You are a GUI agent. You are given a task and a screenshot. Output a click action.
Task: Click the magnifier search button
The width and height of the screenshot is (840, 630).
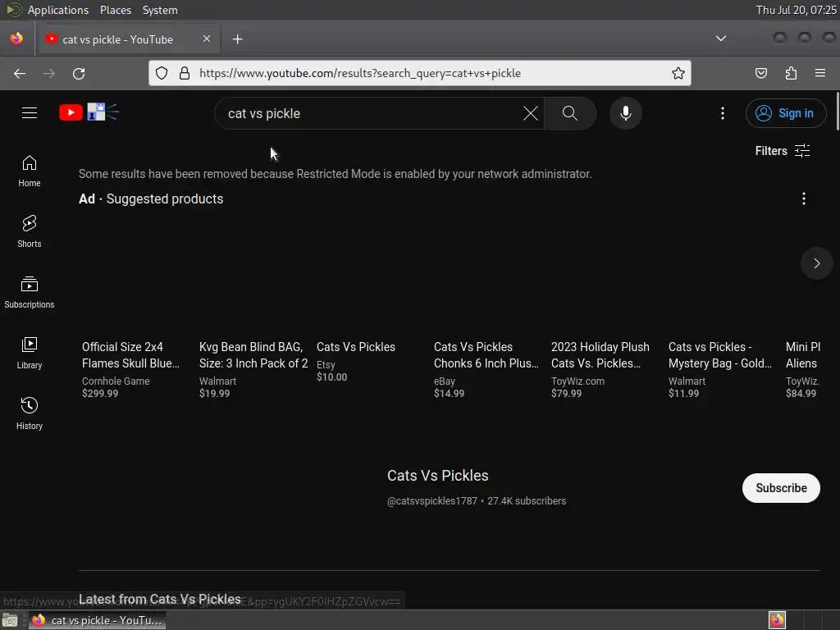[569, 113]
